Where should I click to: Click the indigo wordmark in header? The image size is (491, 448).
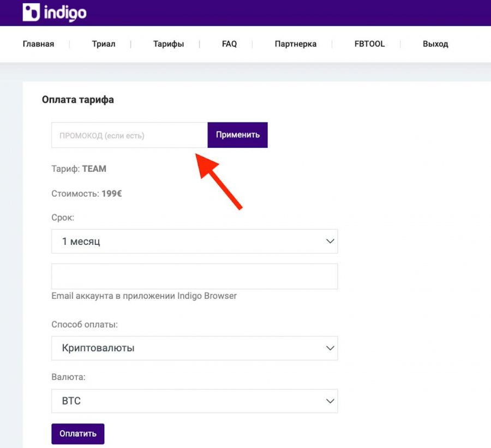[65, 13]
